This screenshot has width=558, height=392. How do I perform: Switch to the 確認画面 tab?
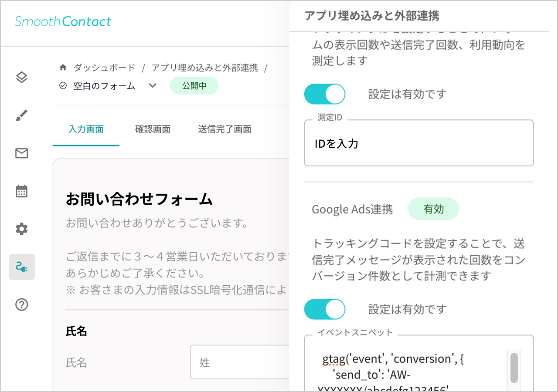click(x=153, y=129)
